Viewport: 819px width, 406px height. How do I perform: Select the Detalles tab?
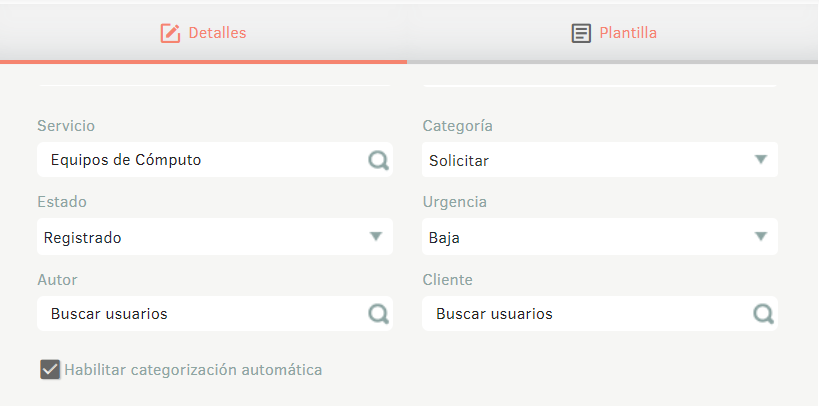203,33
